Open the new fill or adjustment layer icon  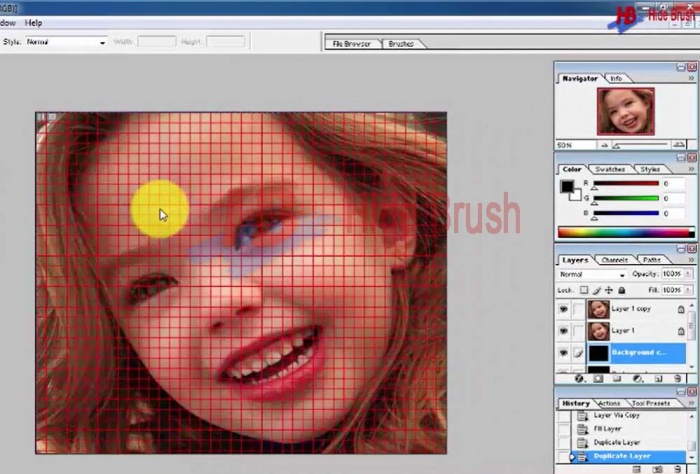[638, 378]
